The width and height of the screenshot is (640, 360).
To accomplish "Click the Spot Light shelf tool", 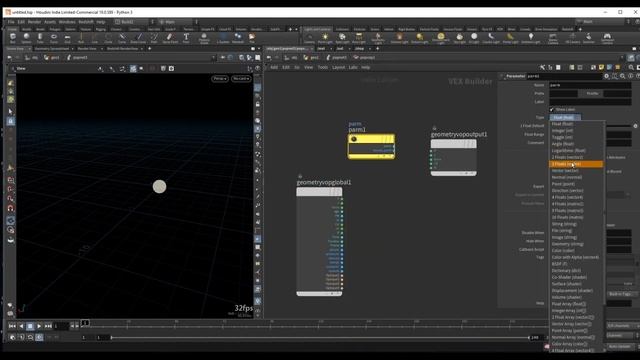I will tap(342, 38).
